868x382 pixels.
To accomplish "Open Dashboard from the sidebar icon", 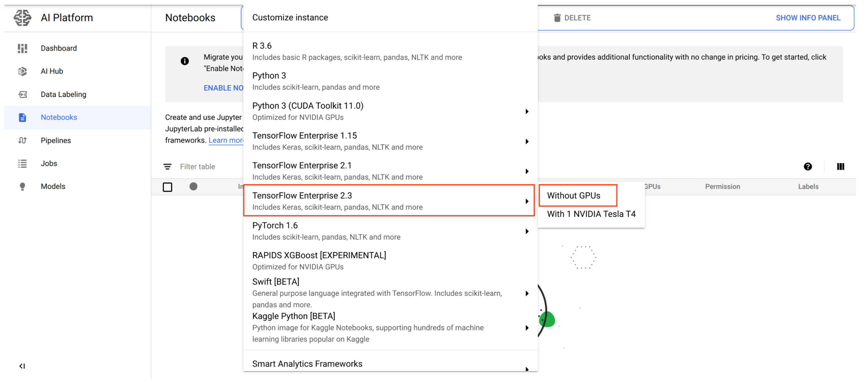I will point(22,48).
